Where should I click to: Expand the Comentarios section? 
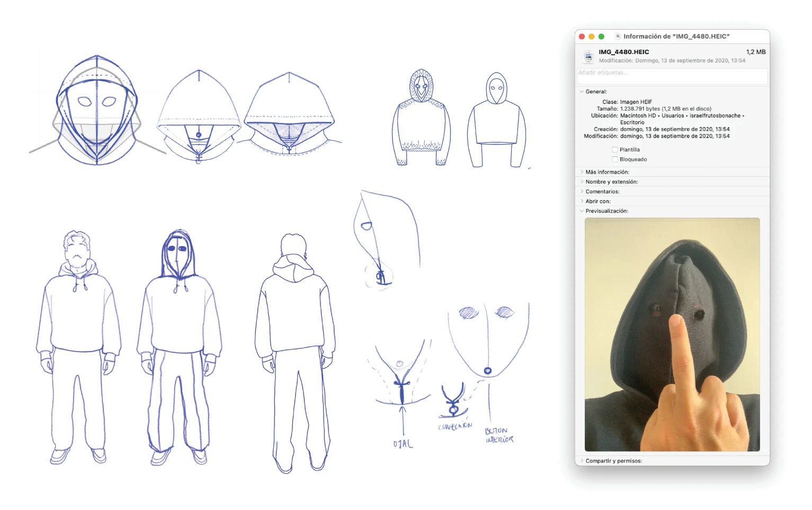click(582, 192)
